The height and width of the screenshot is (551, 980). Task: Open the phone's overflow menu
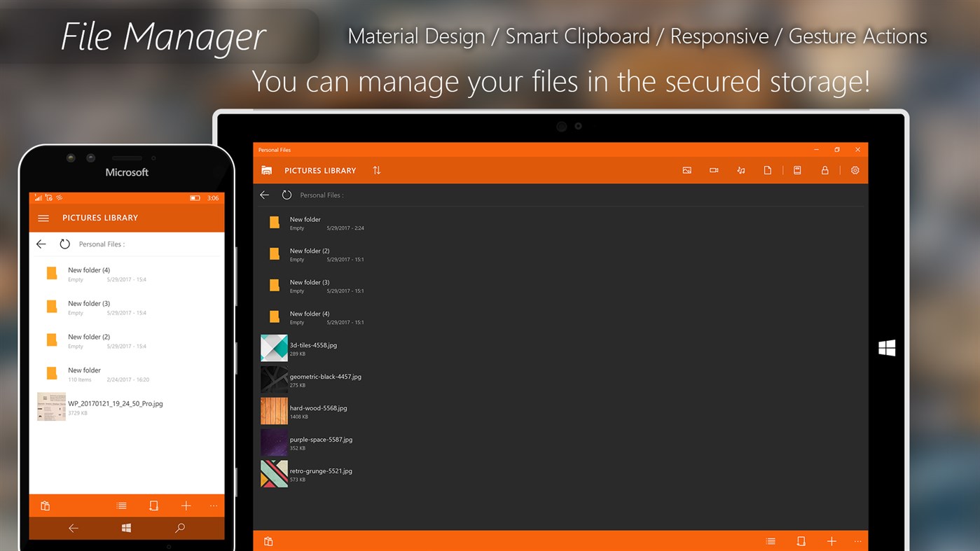214,505
